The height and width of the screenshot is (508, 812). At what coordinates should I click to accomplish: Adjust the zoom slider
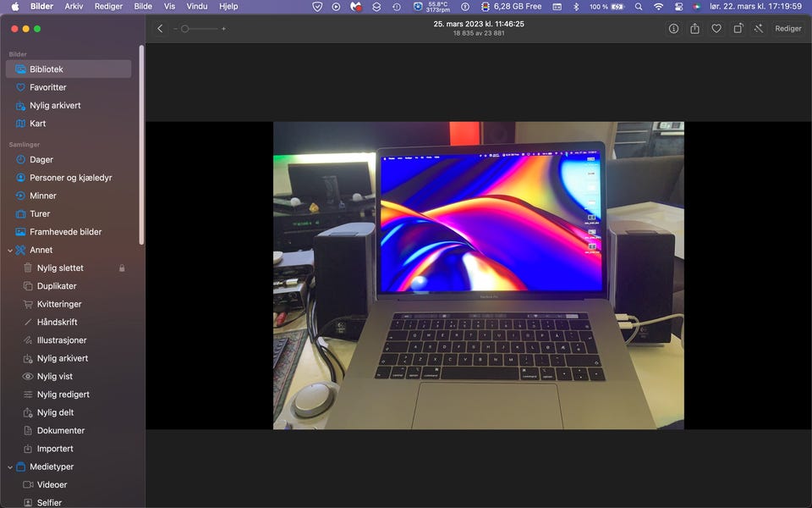pos(185,29)
